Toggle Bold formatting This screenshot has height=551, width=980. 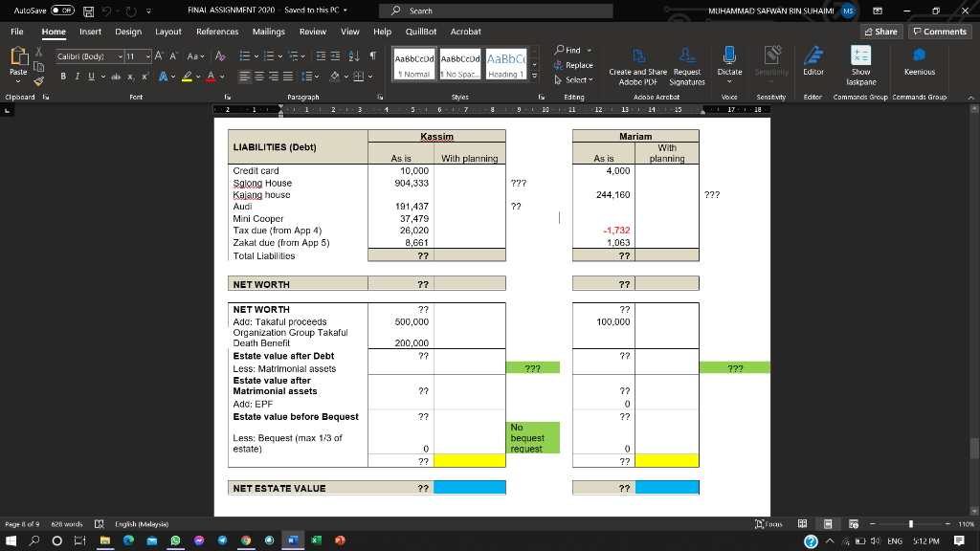pos(63,77)
